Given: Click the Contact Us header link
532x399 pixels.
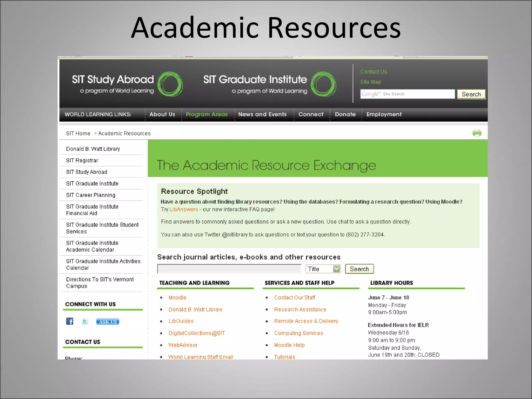Looking at the screenshot, I should tap(373, 72).
